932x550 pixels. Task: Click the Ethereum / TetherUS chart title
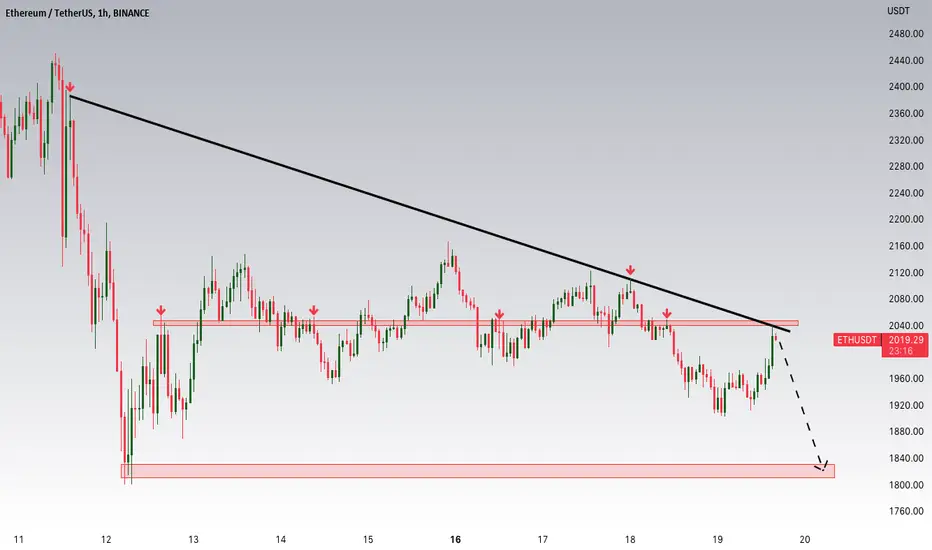point(77,12)
